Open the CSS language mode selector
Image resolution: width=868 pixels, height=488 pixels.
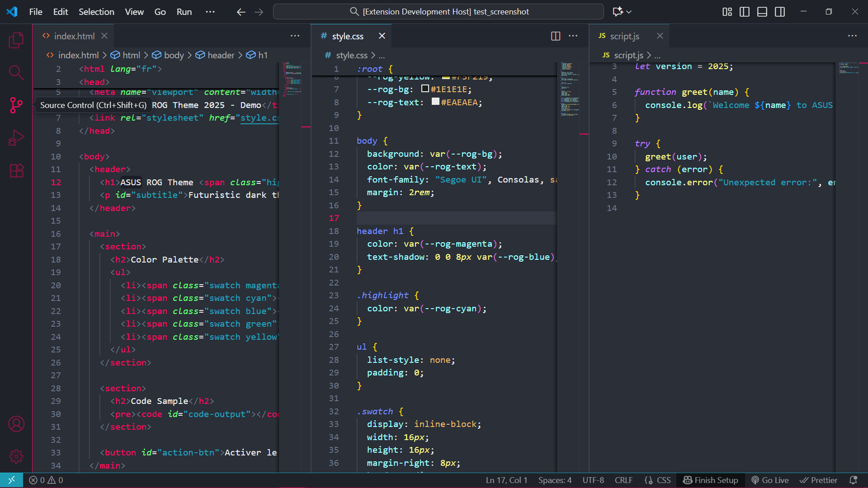click(x=663, y=480)
